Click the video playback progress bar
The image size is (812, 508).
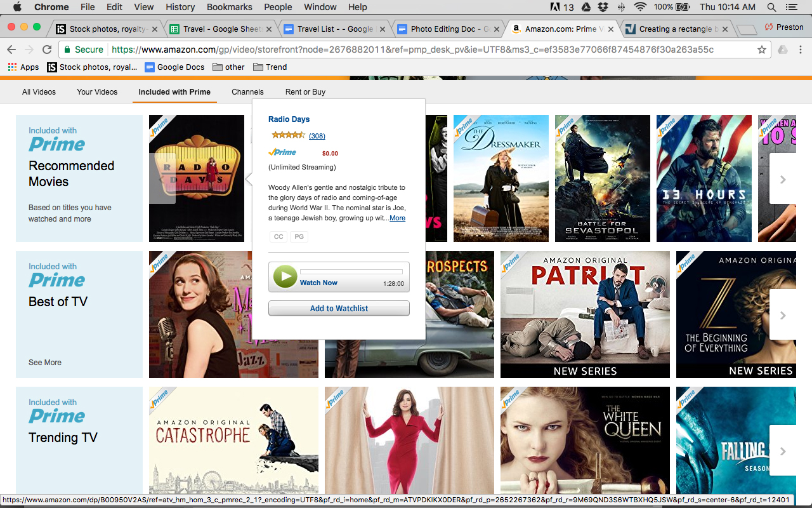(351, 272)
